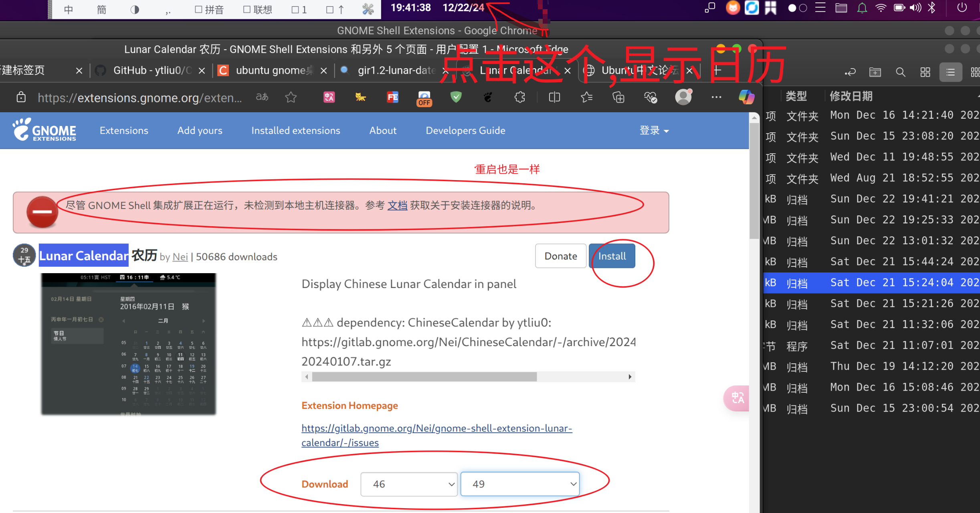Viewport: 980px width, 513px height.
Task: Click description horizontal scrollbar thumb
Action: point(424,377)
